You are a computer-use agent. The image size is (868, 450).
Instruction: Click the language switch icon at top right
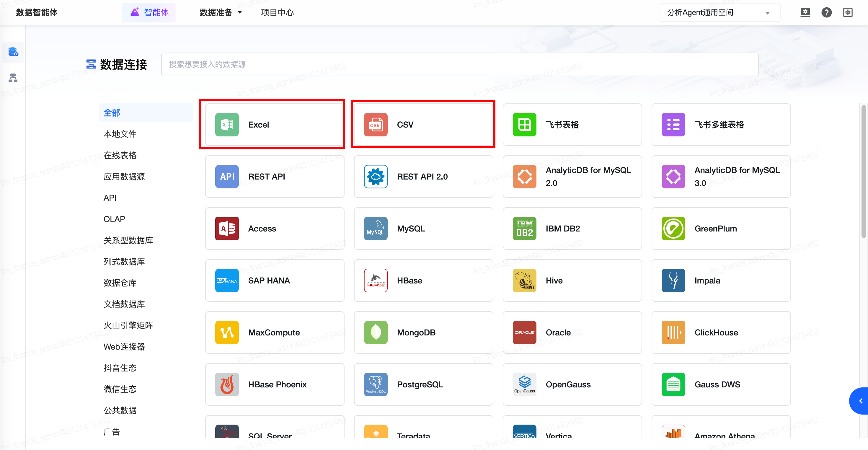pos(847,12)
